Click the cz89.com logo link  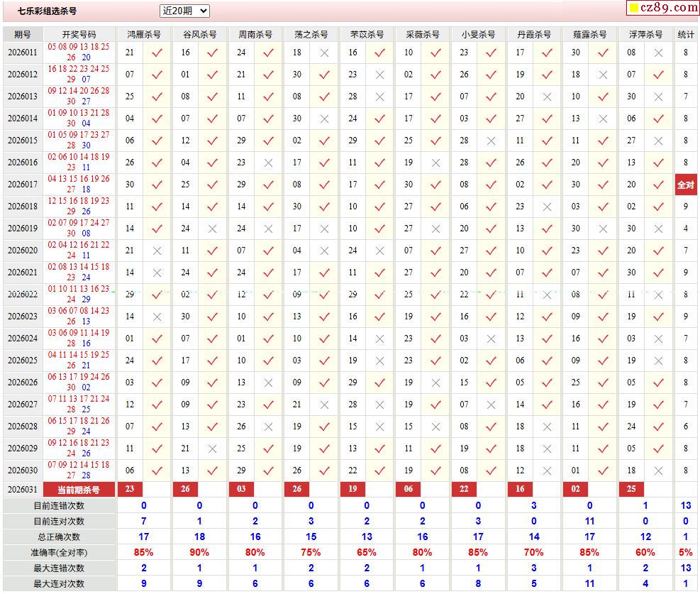pyautogui.click(x=663, y=8)
